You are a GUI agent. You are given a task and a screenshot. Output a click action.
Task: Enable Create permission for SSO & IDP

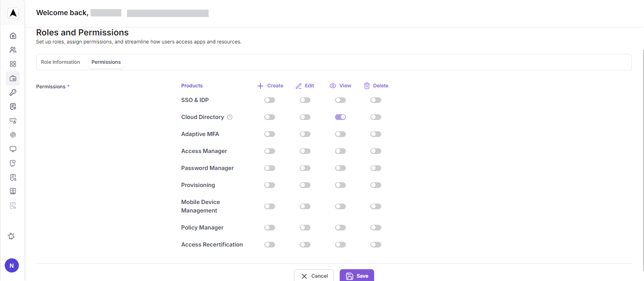(x=269, y=100)
